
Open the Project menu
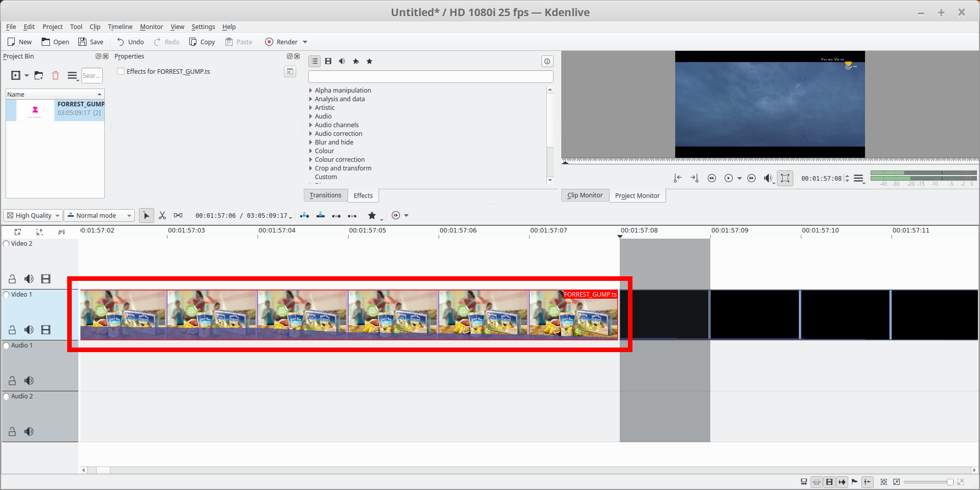[x=52, y=27]
